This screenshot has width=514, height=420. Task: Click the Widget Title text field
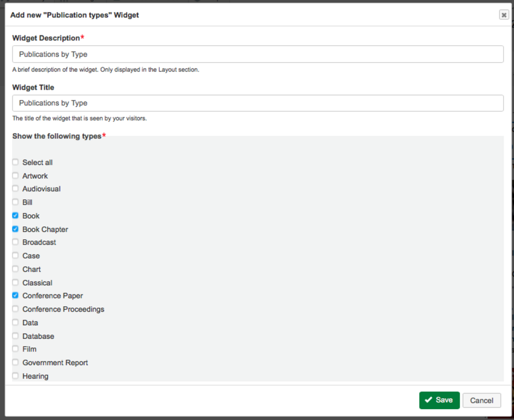pos(258,103)
